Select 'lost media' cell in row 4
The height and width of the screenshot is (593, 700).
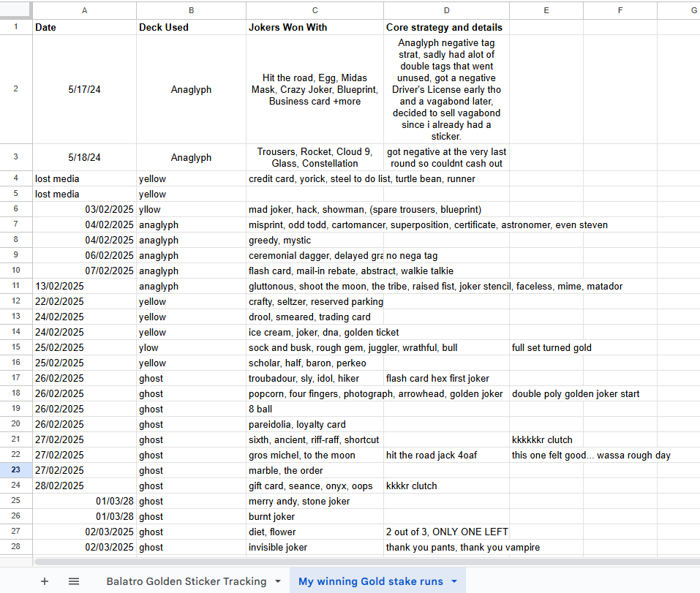84,178
